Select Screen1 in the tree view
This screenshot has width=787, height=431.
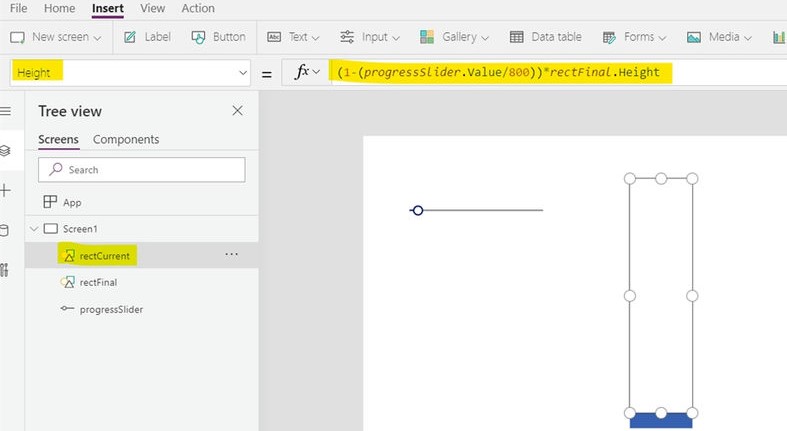coord(80,229)
